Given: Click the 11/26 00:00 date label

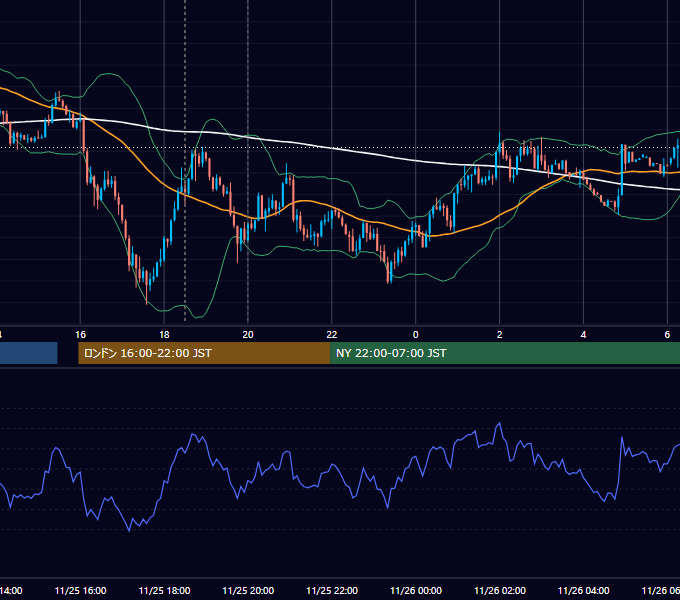Looking at the screenshot, I should click(416, 590).
